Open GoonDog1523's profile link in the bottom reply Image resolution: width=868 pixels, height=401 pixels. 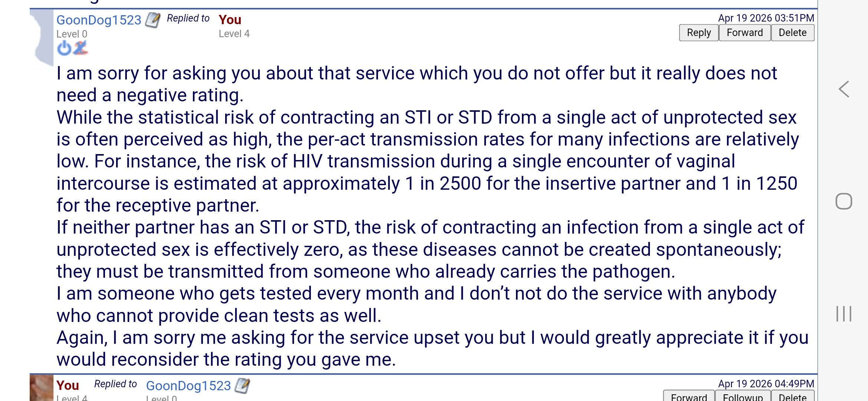[x=188, y=386]
